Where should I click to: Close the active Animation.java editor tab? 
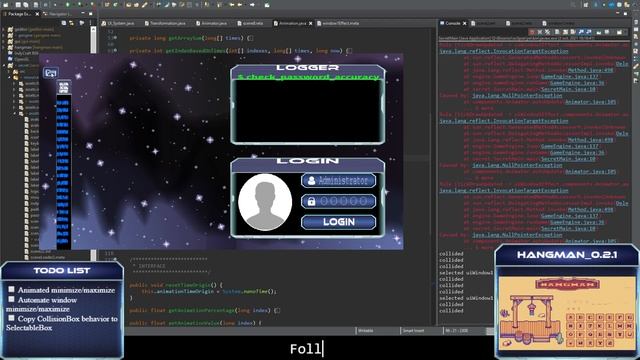311,23
